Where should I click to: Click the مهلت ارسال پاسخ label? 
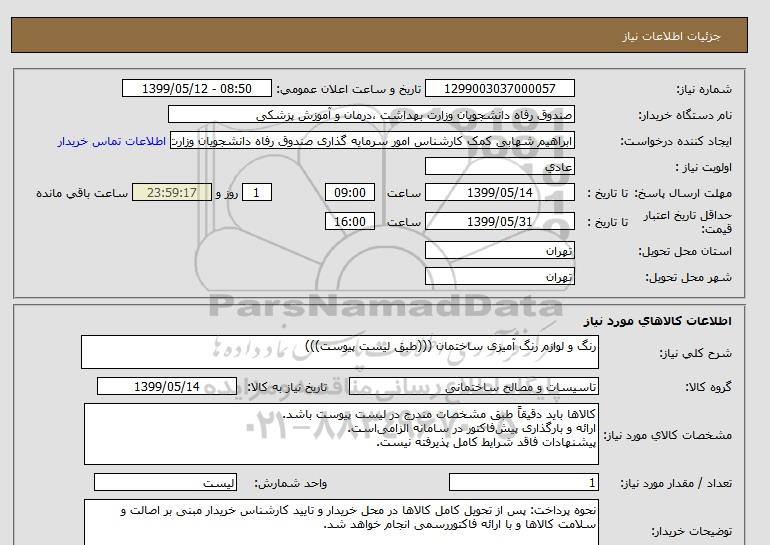click(685, 193)
